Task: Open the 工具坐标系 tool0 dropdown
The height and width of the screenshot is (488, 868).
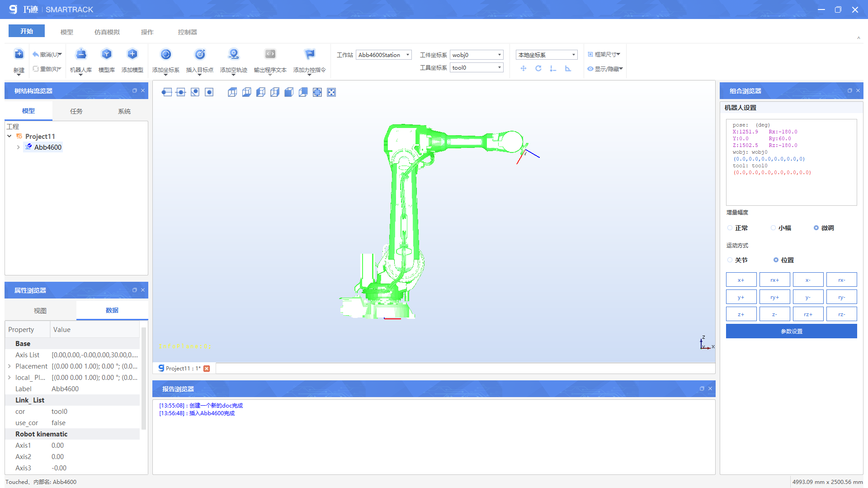Action: (476, 67)
